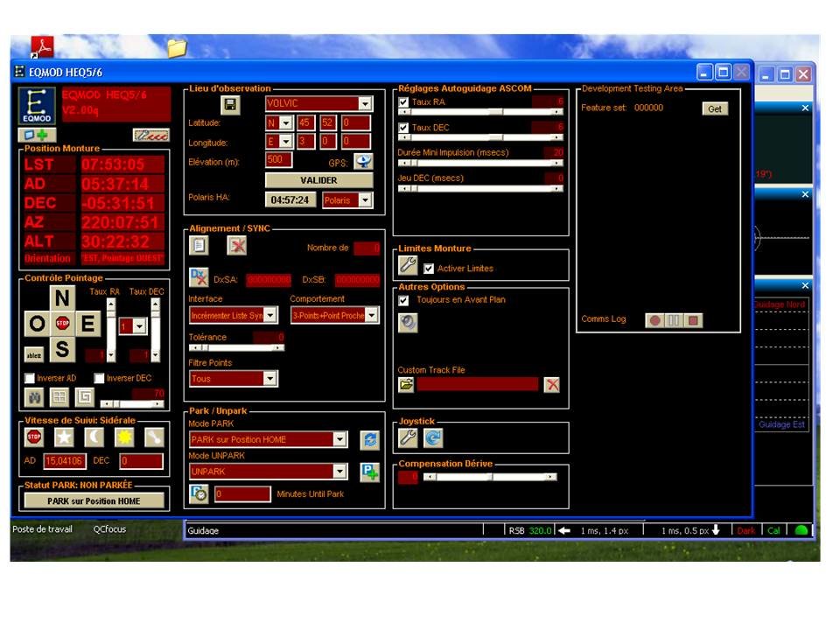Open the alignment points list icon

pos(199,246)
